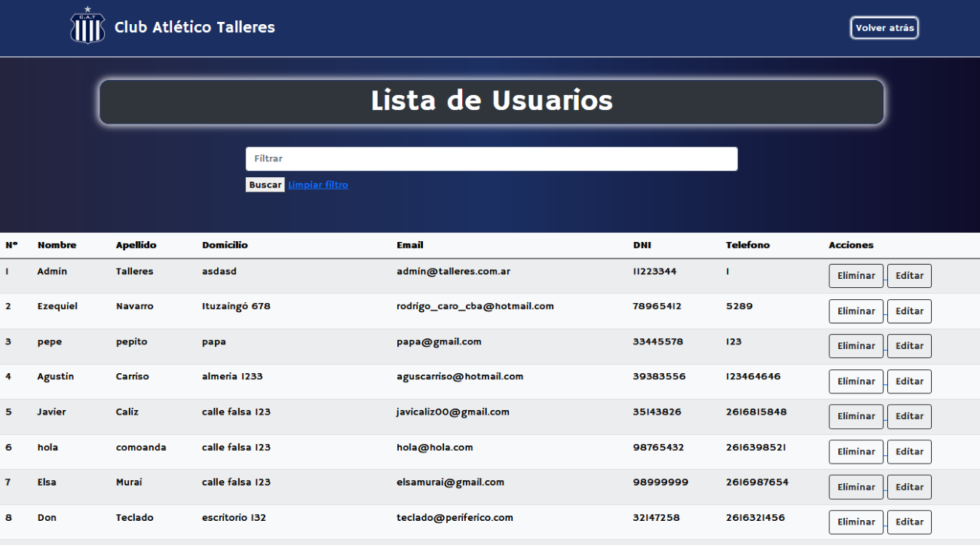Click email aguscarriso@hotmail.com

pos(460,376)
